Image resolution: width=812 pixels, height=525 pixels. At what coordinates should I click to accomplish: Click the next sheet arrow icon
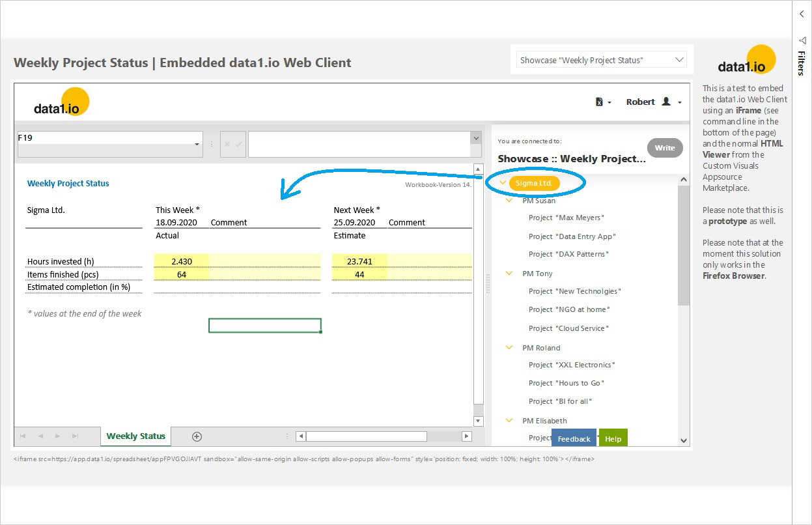[57, 436]
